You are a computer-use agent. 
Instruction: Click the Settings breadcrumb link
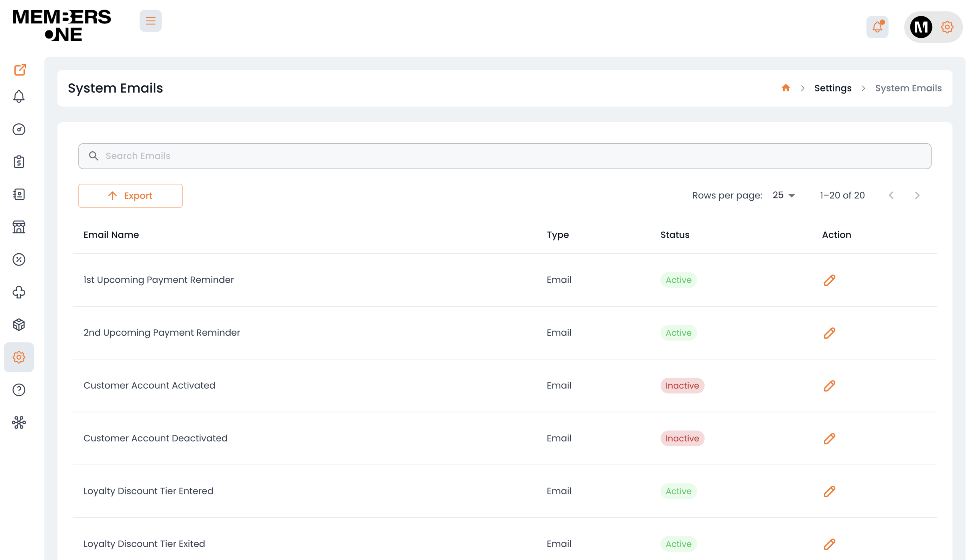pyautogui.click(x=832, y=88)
